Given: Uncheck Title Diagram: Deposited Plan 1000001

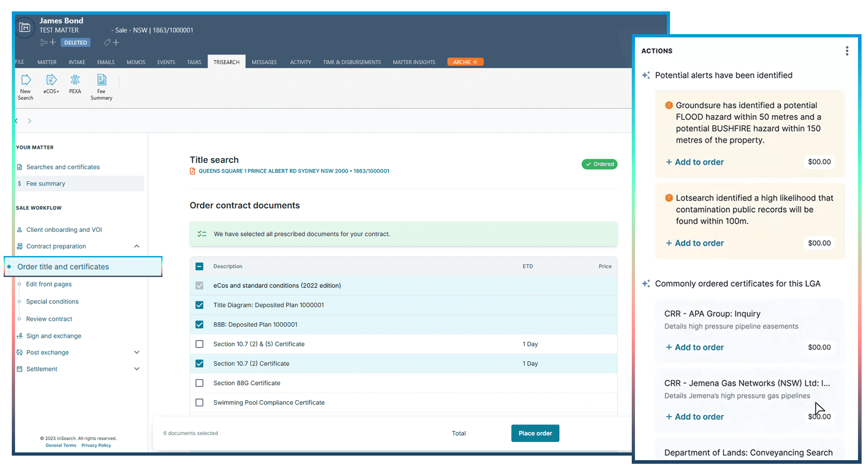Looking at the screenshot, I should (199, 305).
